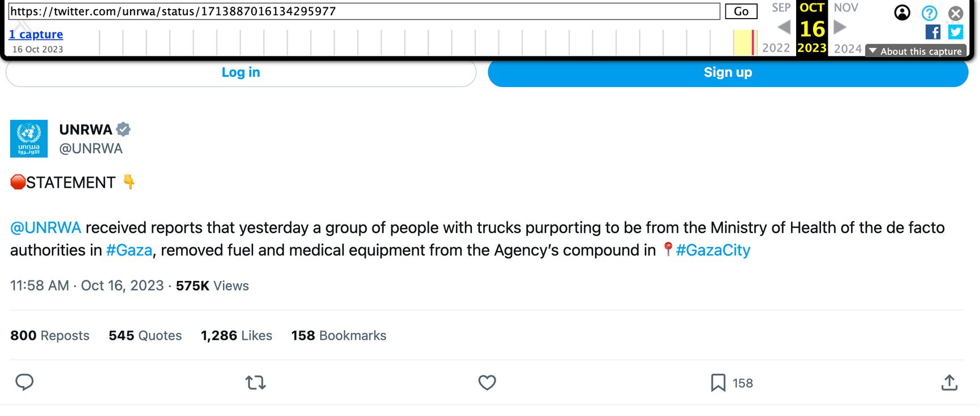Expand the About this capture dropdown
The height and width of the screenshot is (416, 980).
click(x=915, y=51)
